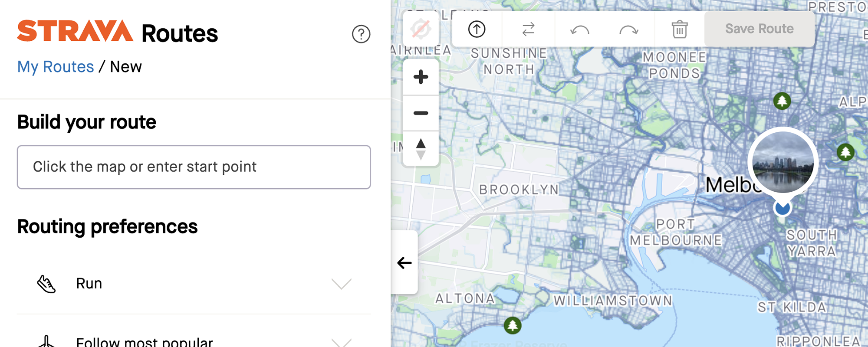The image size is (868, 347).
Task: Click the Altona map label
Action: coord(465,298)
